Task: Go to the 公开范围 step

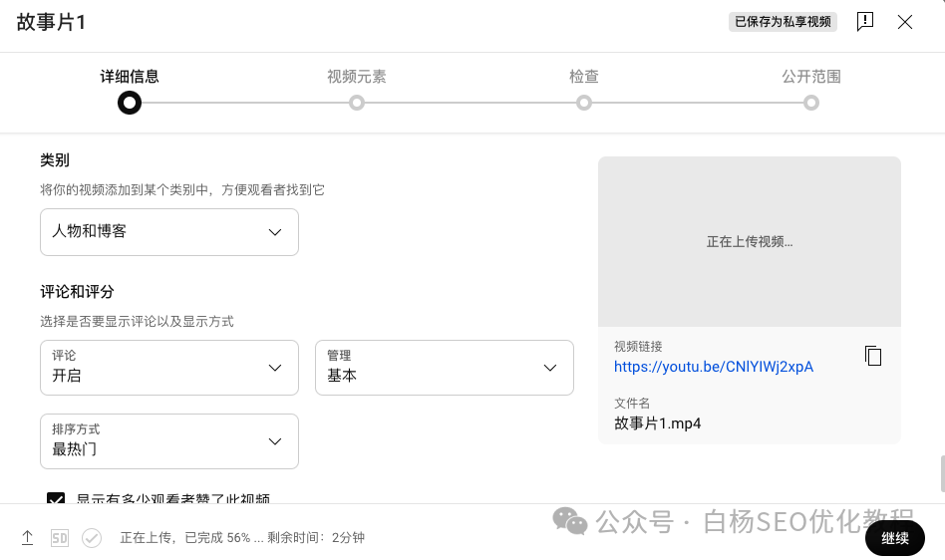Action: click(811, 103)
